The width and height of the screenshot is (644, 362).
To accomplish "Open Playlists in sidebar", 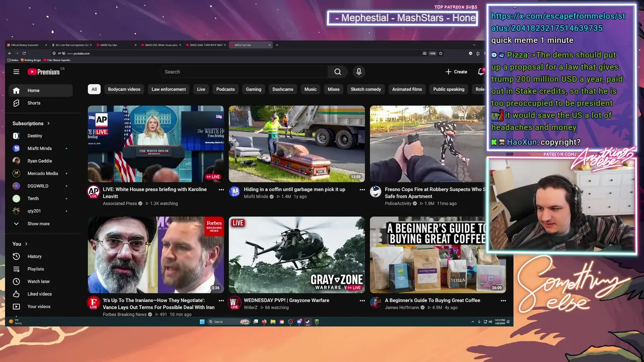I will tap(41, 269).
